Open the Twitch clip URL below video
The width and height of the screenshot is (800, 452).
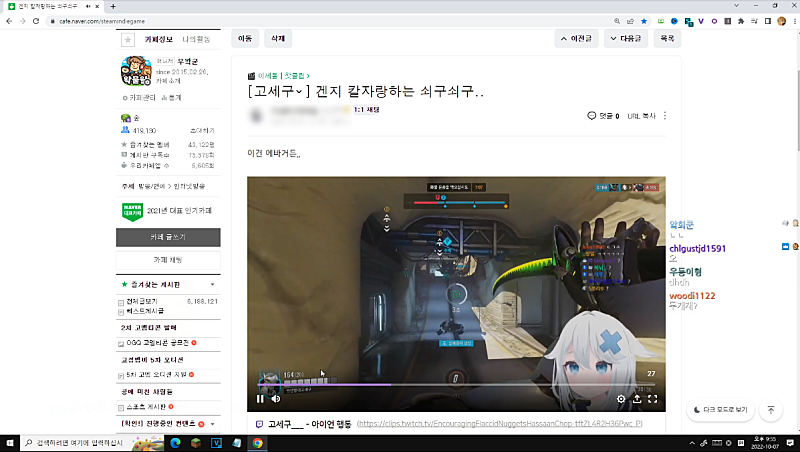pyautogui.click(x=499, y=423)
